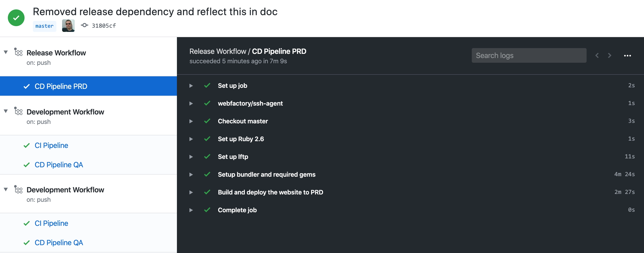This screenshot has width=644, height=253.
Task: Collapse the second Development Workflow section
Action: [x=5, y=189]
